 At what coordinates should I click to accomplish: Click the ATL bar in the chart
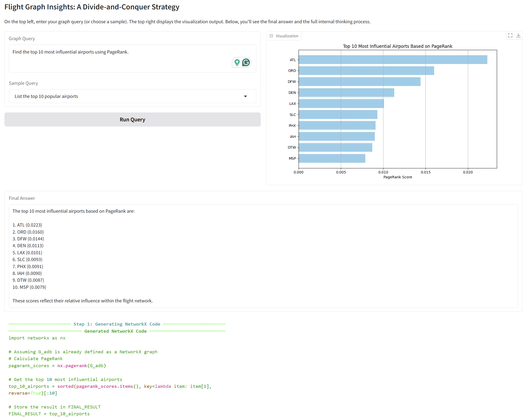pos(393,60)
